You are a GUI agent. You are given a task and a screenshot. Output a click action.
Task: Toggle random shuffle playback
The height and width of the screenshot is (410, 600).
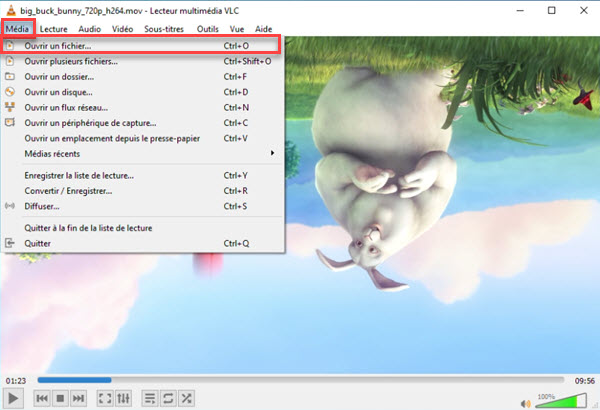186,399
